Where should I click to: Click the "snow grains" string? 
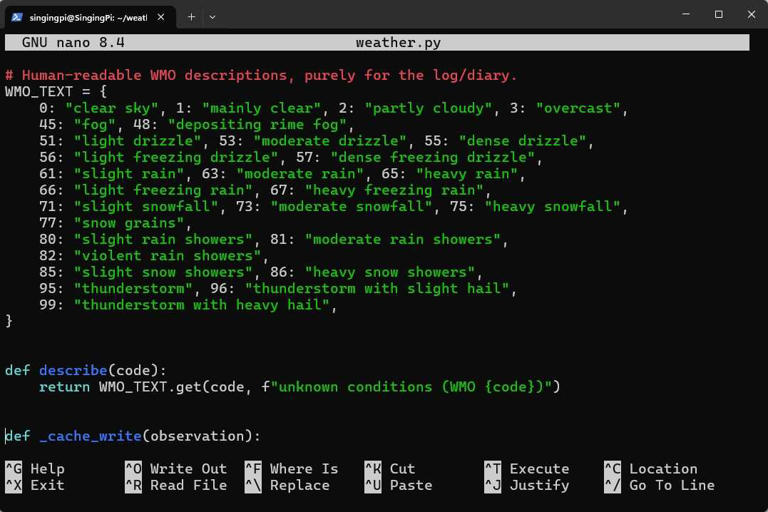pyautogui.click(x=129, y=223)
